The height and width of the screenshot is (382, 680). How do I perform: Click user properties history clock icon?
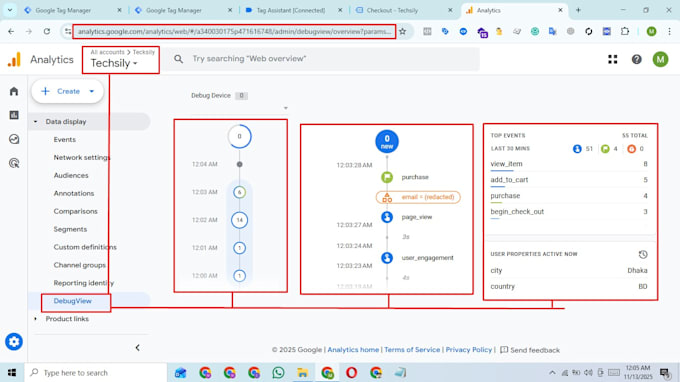point(643,255)
